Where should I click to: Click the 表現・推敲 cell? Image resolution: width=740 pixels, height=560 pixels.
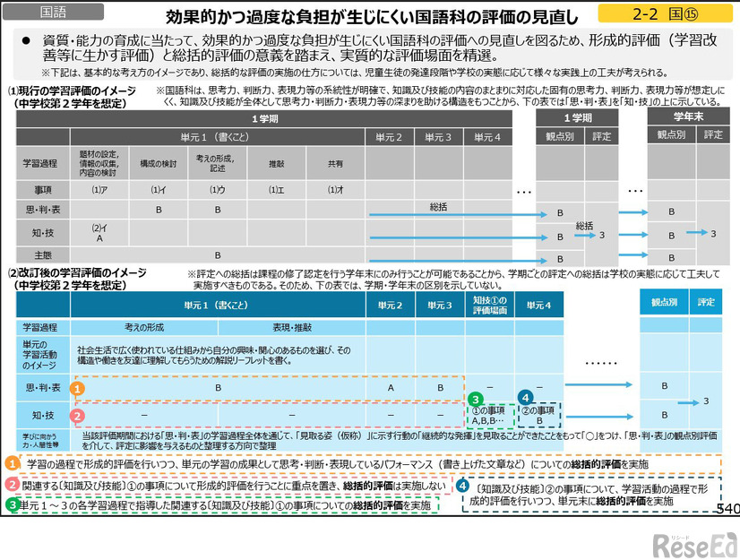292,327
